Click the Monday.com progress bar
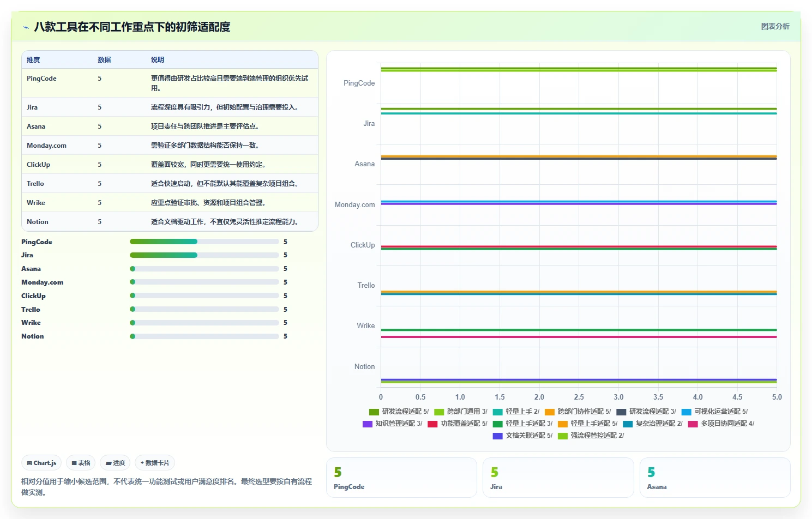 coord(204,282)
